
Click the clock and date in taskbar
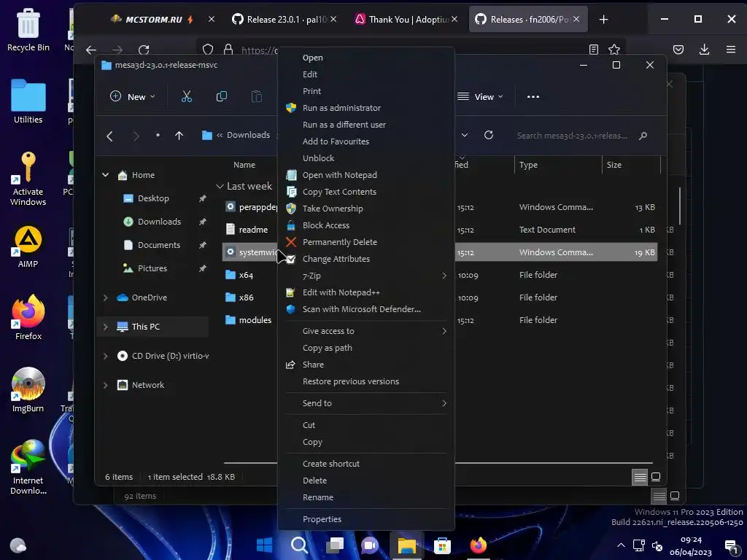pyautogui.click(x=691, y=545)
